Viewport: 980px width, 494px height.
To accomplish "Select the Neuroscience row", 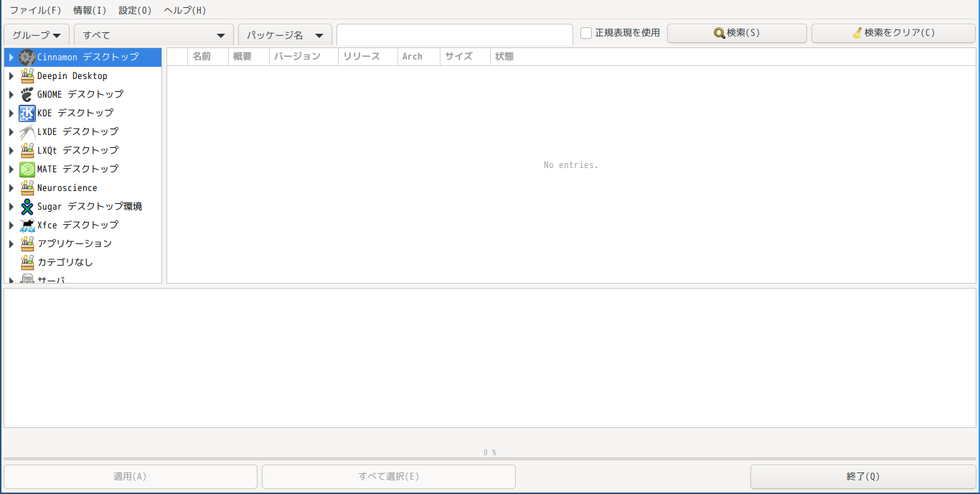I will point(83,187).
